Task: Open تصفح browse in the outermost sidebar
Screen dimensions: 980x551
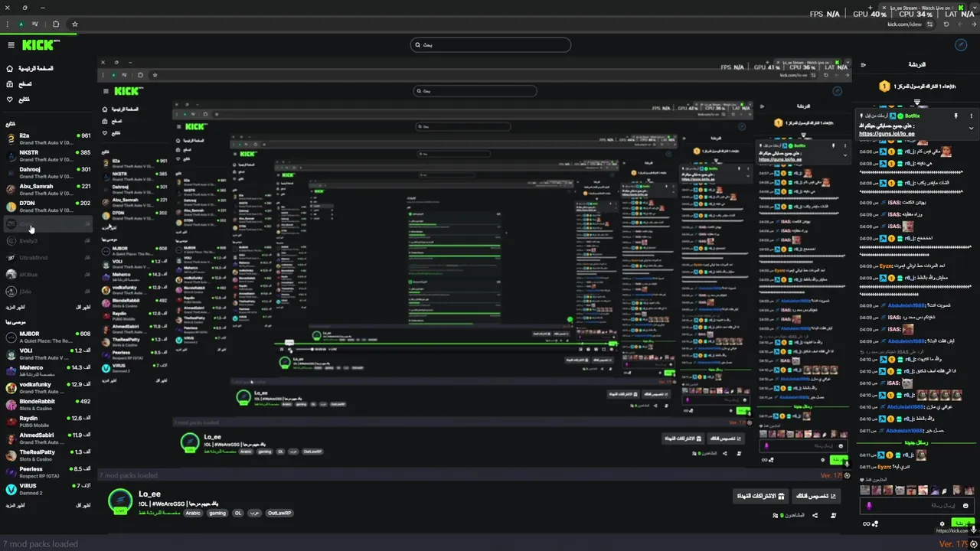Action: click(x=19, y=83)
